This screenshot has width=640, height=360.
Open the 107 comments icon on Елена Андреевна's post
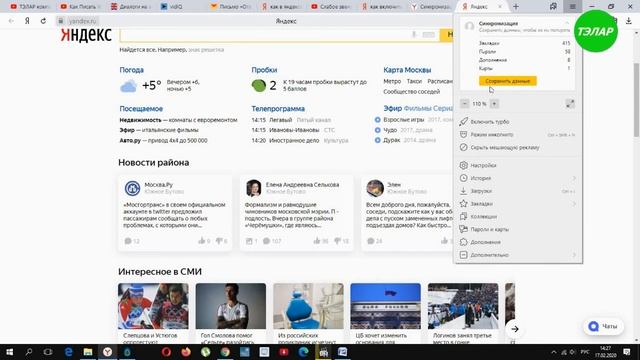pos(267,241)
